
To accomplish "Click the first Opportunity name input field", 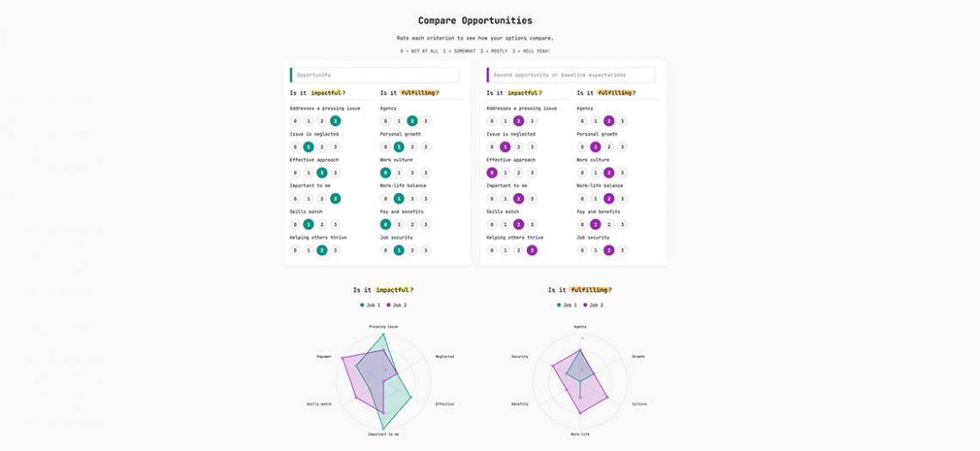I will 376,75.
